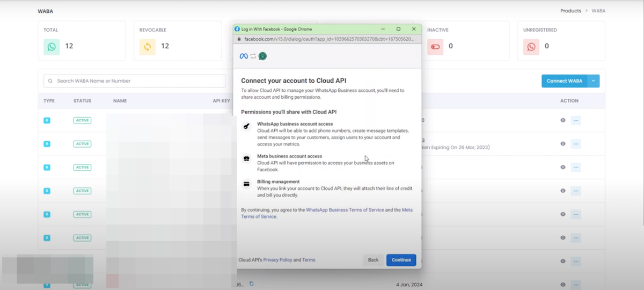Image resolution: width=644 pixels, height=290 pixels.
Task: Click Back in the Facebook dialog
Action: 373,260
